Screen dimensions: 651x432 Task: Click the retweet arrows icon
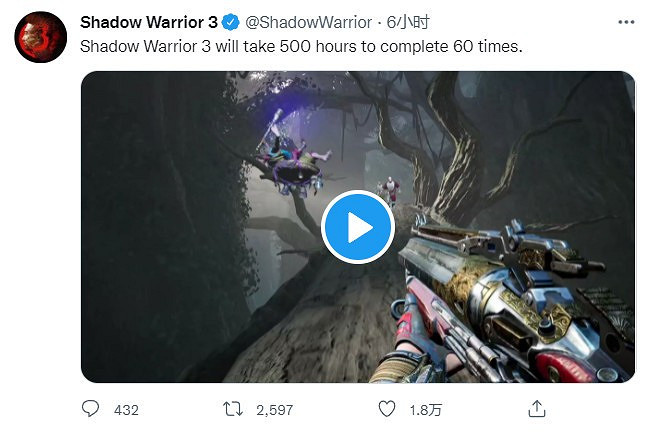232,409
